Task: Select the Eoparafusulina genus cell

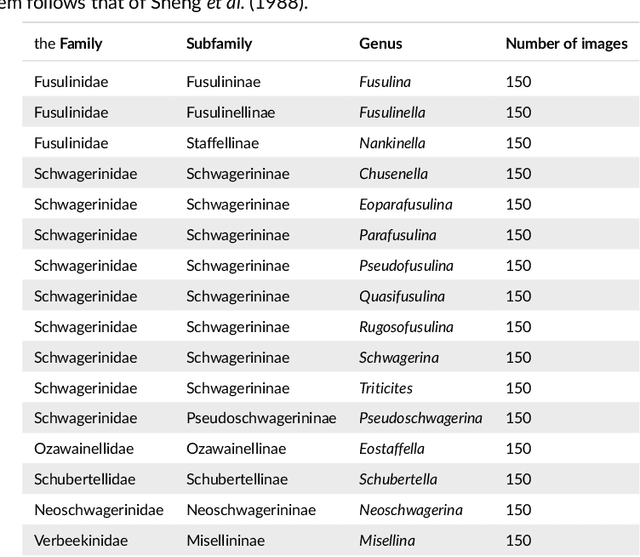Action: click(x=405, y=204)
